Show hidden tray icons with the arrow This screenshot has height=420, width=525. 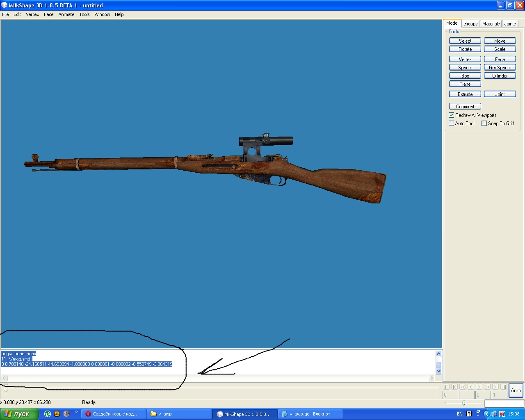(486, 414)
